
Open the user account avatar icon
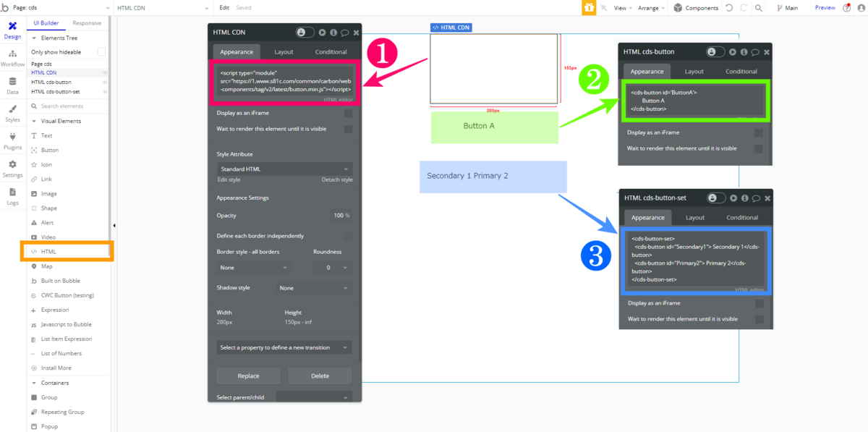(x=861, y=7)
